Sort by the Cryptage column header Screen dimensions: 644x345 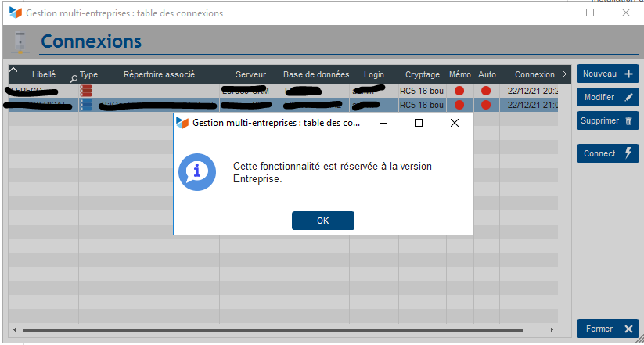pyautogui.click(x=423, y=74)
